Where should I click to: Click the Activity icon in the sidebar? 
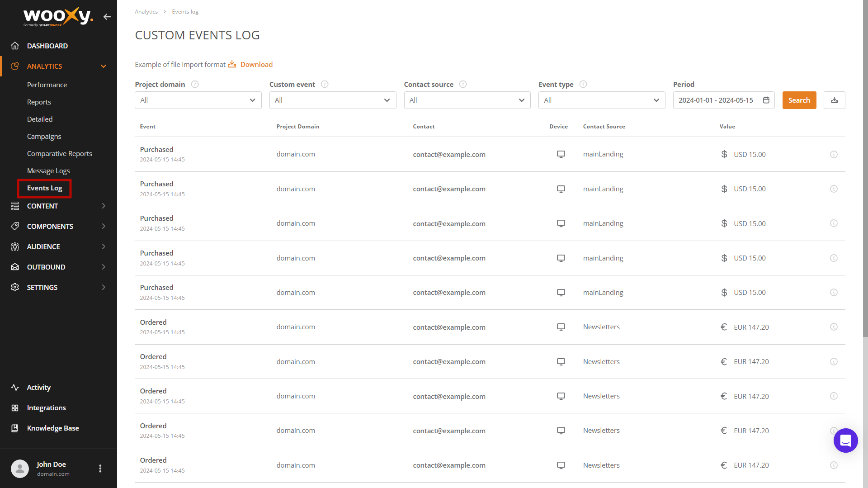15,387
